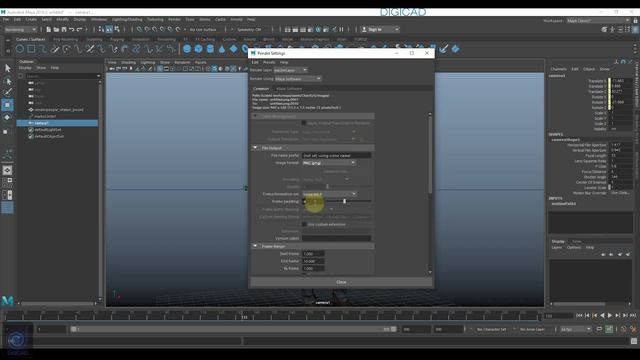Click the timeline range slider bar
The width and height of the screenshot is (640, 360).
[233, 329]
